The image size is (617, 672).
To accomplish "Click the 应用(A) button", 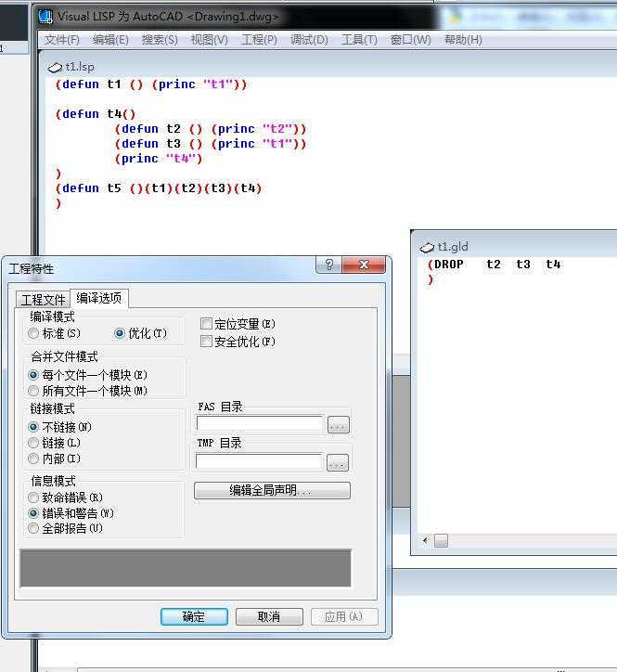I will pos(344,616).
